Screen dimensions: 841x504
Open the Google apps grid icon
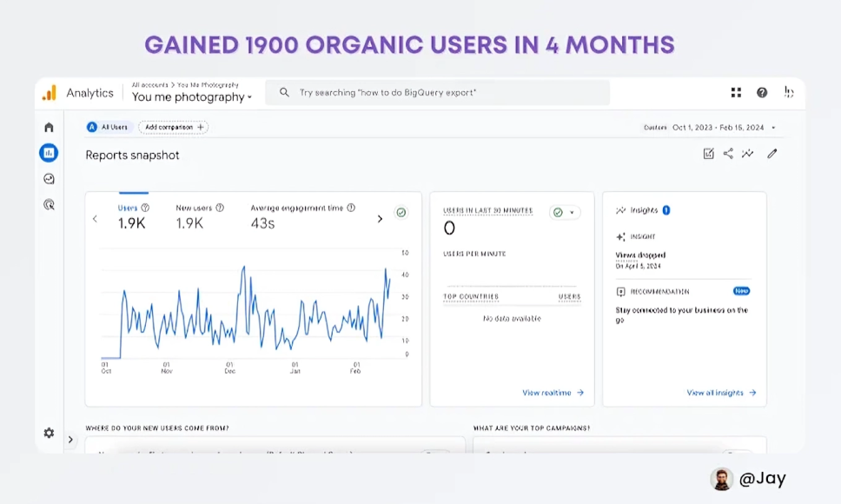736,93
